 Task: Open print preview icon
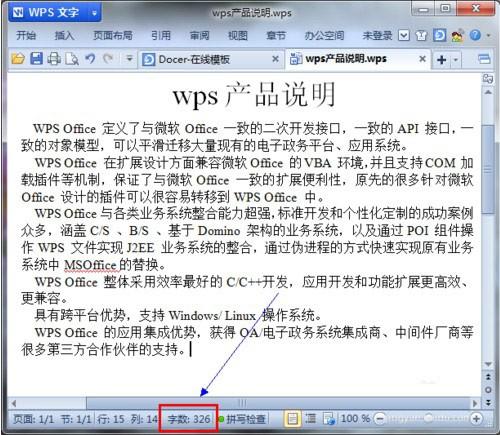(72, 59)
